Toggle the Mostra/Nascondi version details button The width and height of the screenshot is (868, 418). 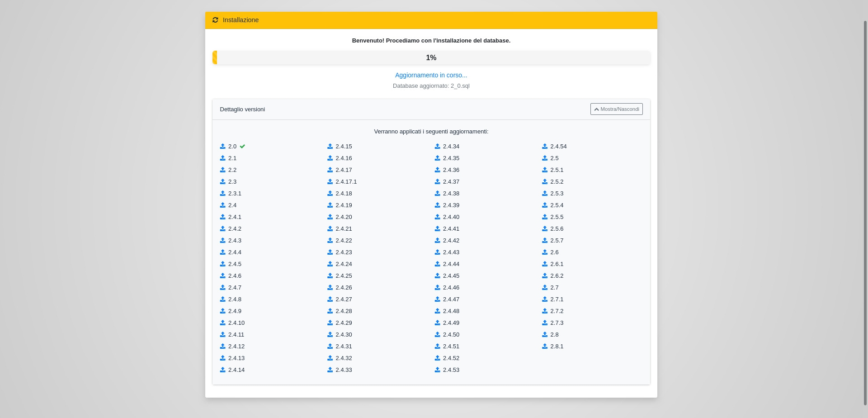616,109
